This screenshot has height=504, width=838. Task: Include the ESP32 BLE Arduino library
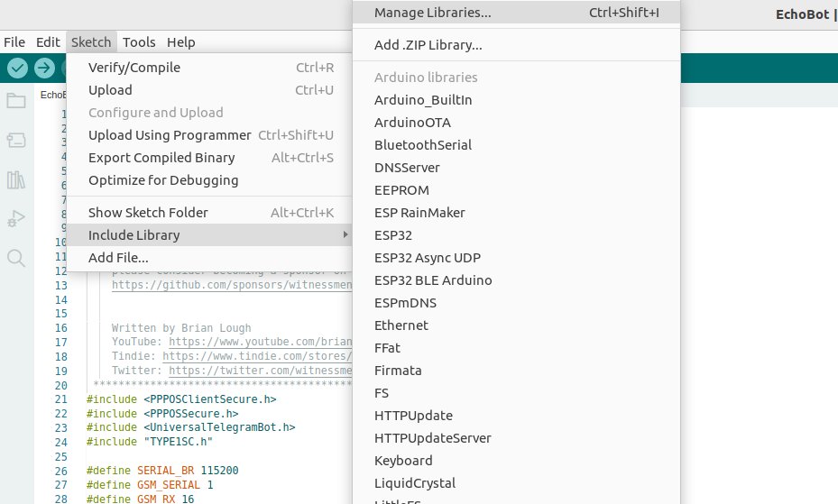click(516, 280)
